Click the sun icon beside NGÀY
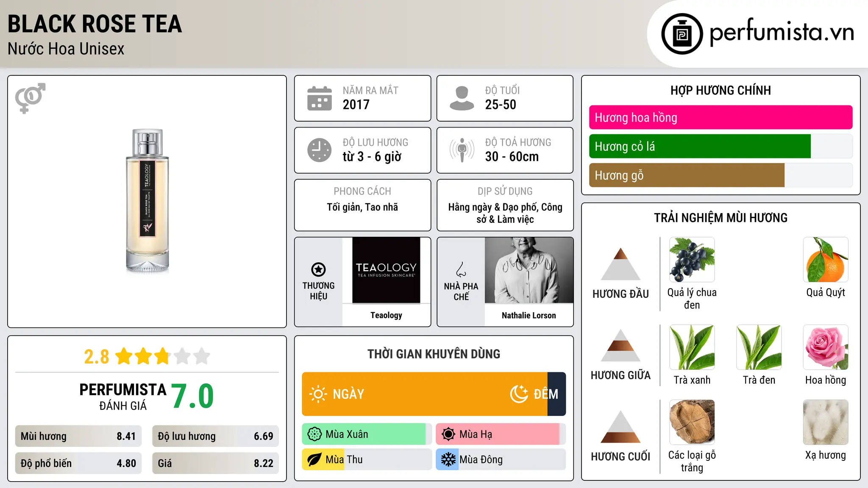 click(318, 394)
